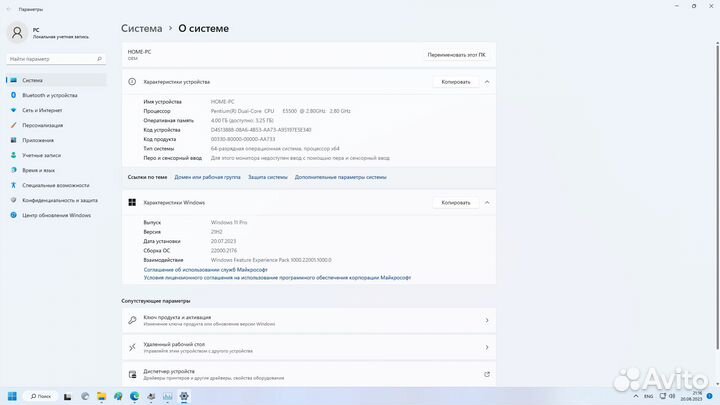Select the processor value Pentium(R) Dual-Core

tap(281, 111)
